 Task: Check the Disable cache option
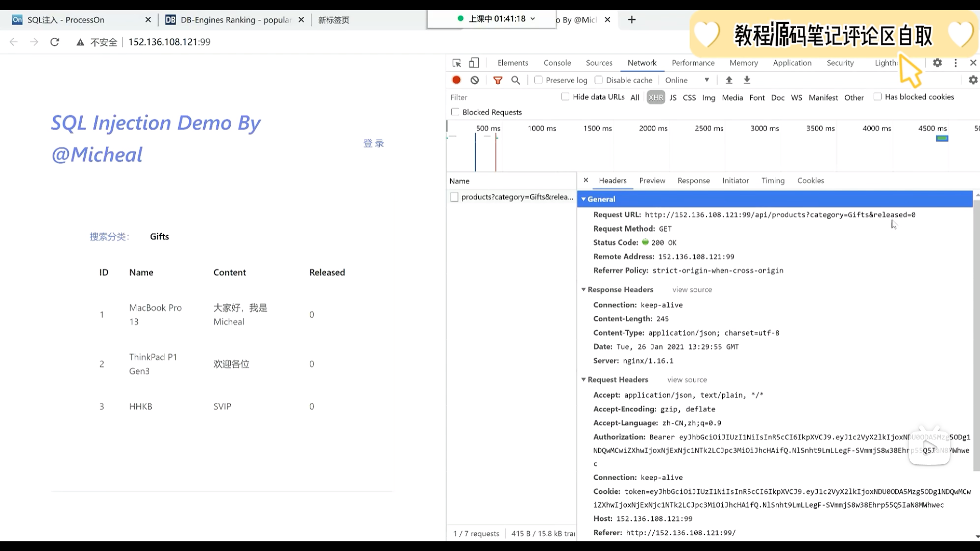coord(599,80)
